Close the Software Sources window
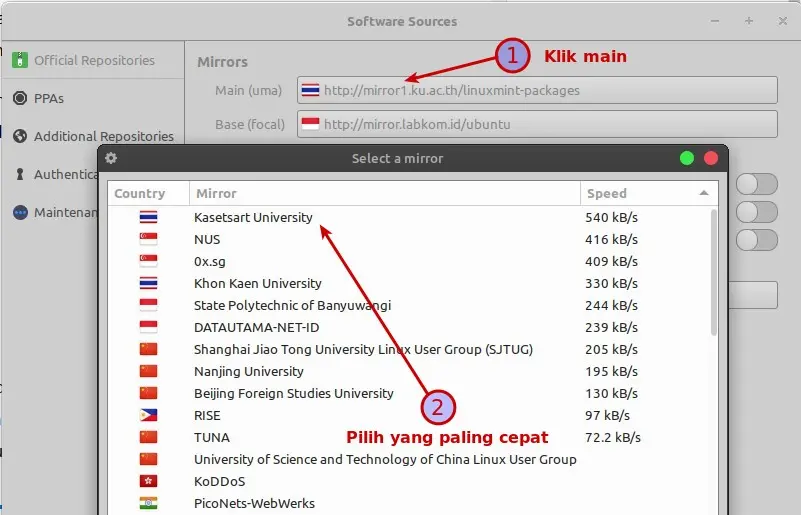 (783, 21)
